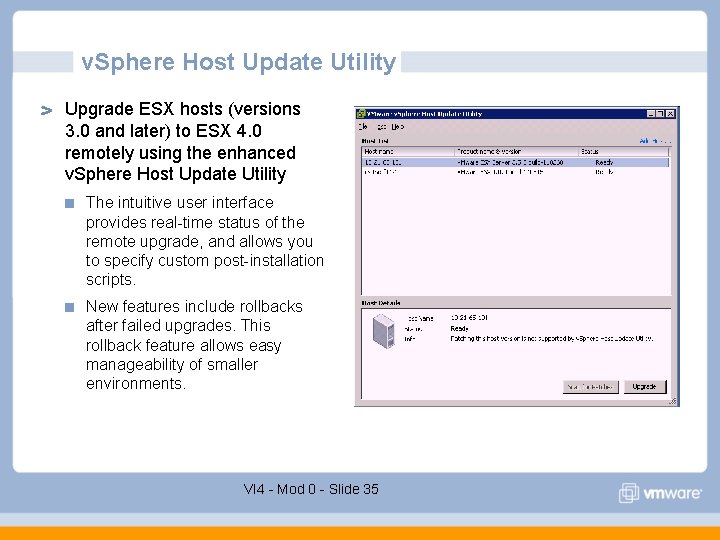Click the server tower icon in Host Details

tap(383, 331)
